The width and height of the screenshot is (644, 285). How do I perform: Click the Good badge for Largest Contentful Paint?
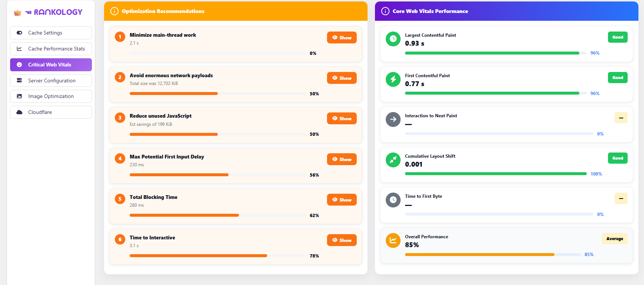pos(618,37)
